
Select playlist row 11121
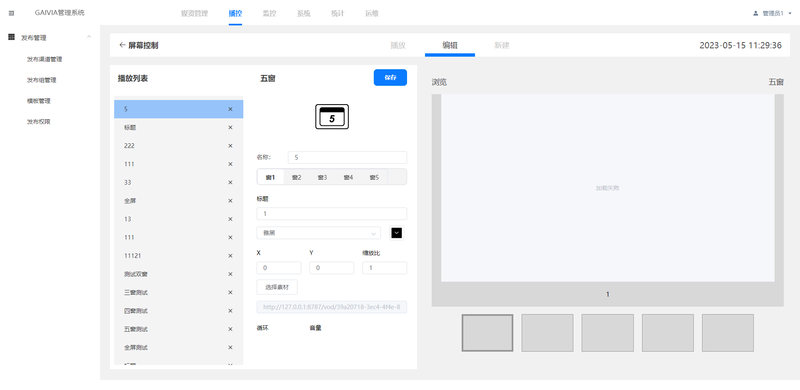pyautogui.click(x=179, y=256)
